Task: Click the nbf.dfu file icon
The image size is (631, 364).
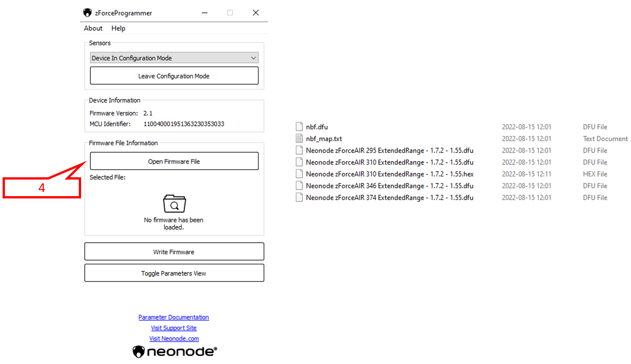Action: click(299, 127)
